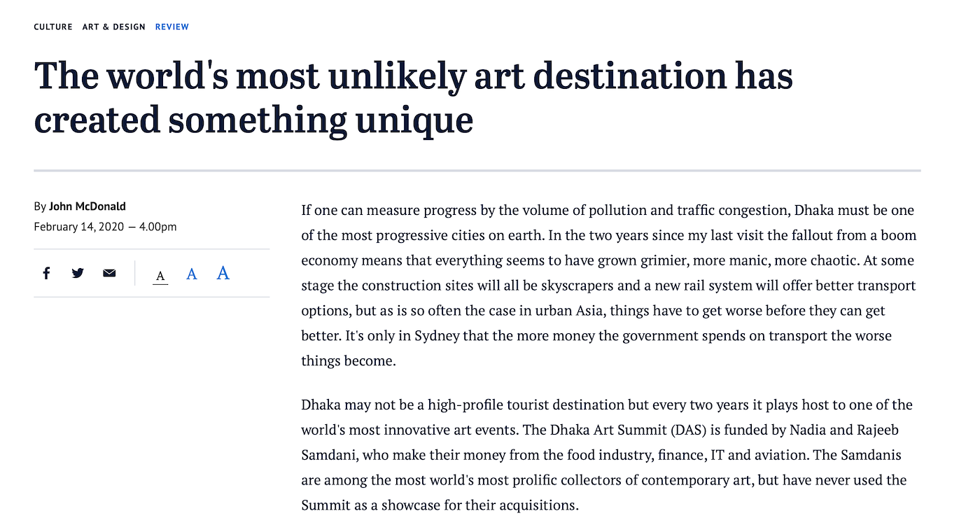Click the words "Dhaka Art Summit (DAS)"

click(x=601, y=430)
